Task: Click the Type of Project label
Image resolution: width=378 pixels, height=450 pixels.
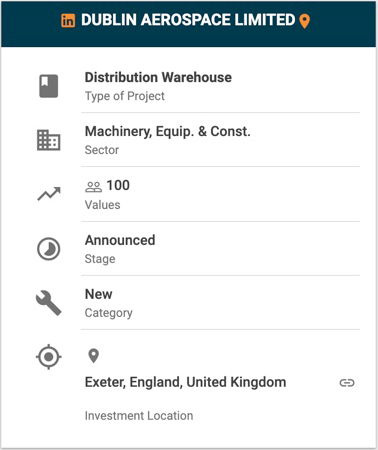Action: click(125, 96)
